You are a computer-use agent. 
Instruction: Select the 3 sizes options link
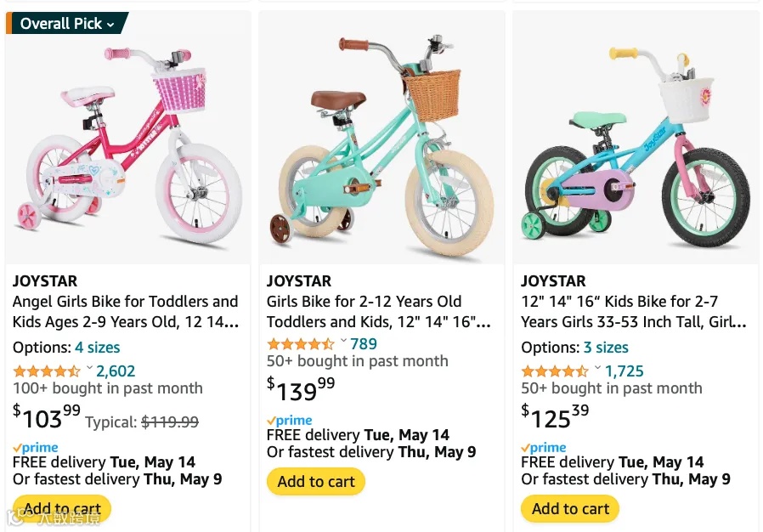(x=605, y=348)
